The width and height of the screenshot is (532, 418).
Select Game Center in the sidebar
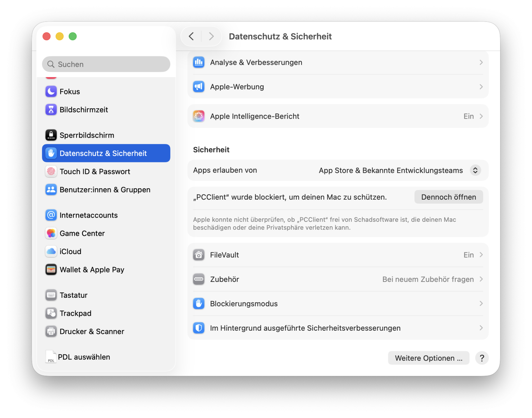pos(106,233)
